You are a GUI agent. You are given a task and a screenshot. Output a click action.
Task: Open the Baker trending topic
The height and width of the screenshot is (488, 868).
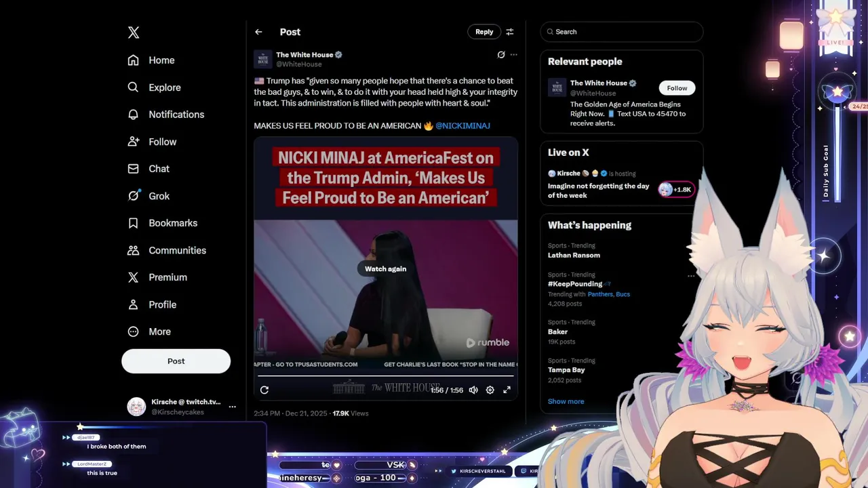click(x=557, y=332)
